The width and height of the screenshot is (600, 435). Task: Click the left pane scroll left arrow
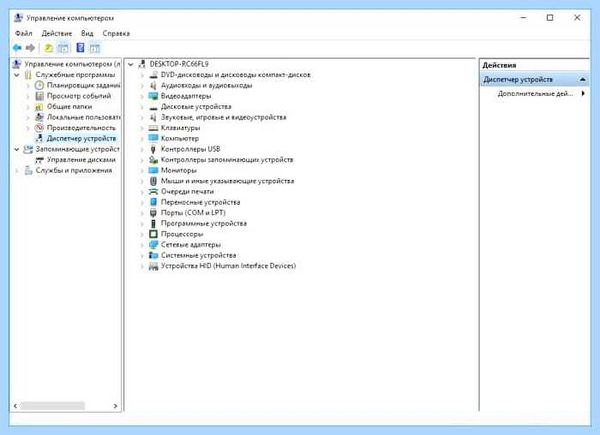tap(15, 406)
